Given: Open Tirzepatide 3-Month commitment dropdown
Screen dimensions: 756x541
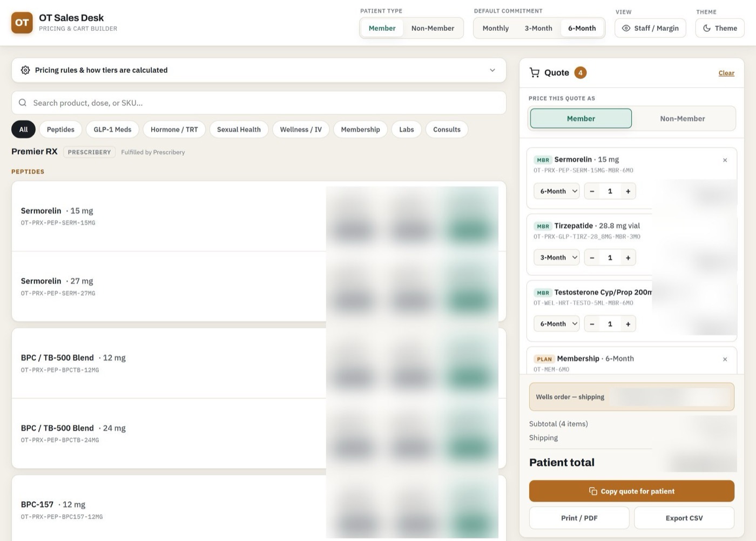Looking at the screenshot, I should click(x=557, y=258).
